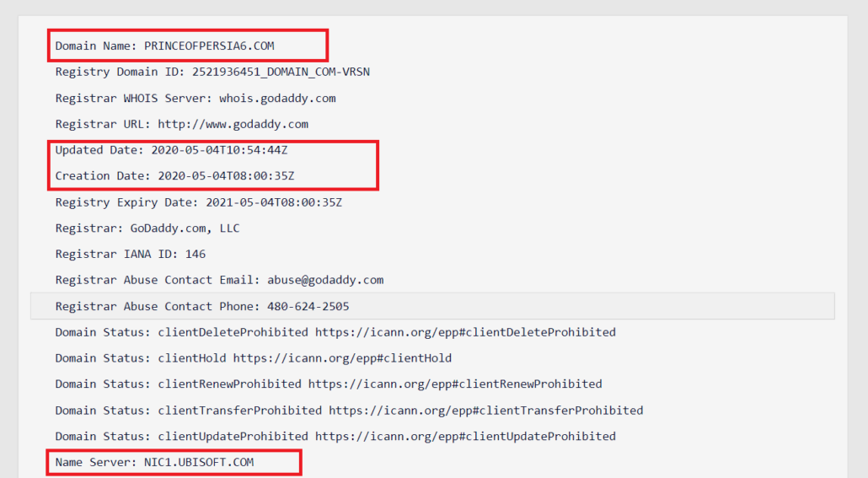This screenshot has width=868, height=478.
Task: Click the PRINCEOFPERSIA6.COM domain name text
Action: (x=209, y=46)
